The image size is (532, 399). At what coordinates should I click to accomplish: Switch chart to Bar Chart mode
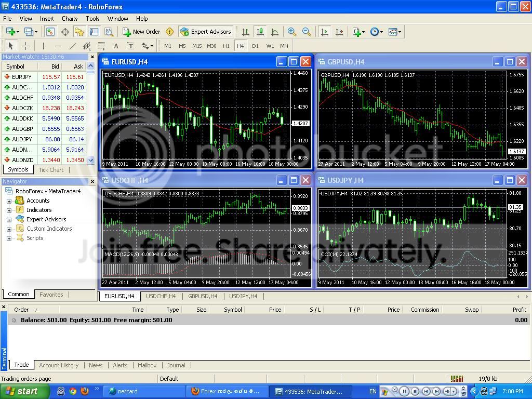pos(246,32)
